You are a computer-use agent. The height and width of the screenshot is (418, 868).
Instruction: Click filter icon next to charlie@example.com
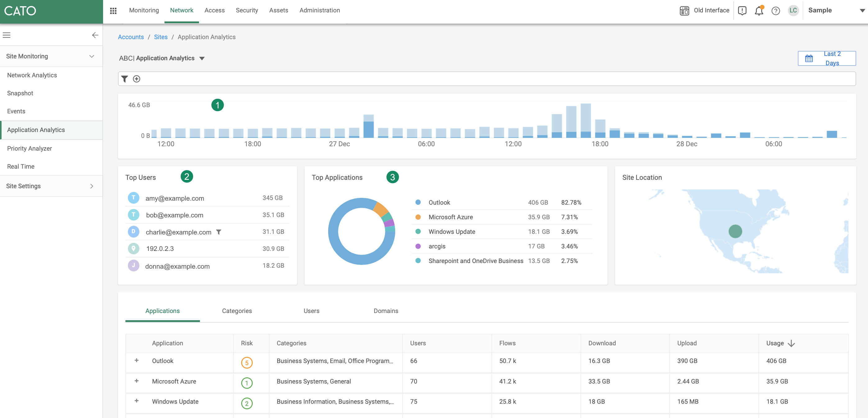tap(219, 232)
